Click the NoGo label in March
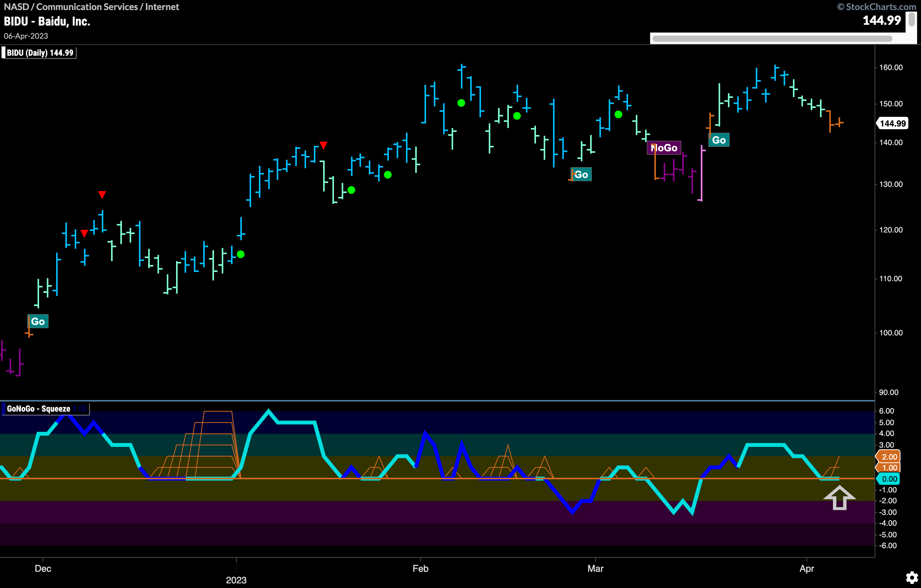Image resolution: width=921 pixels, height=588 pixels. 664,148
